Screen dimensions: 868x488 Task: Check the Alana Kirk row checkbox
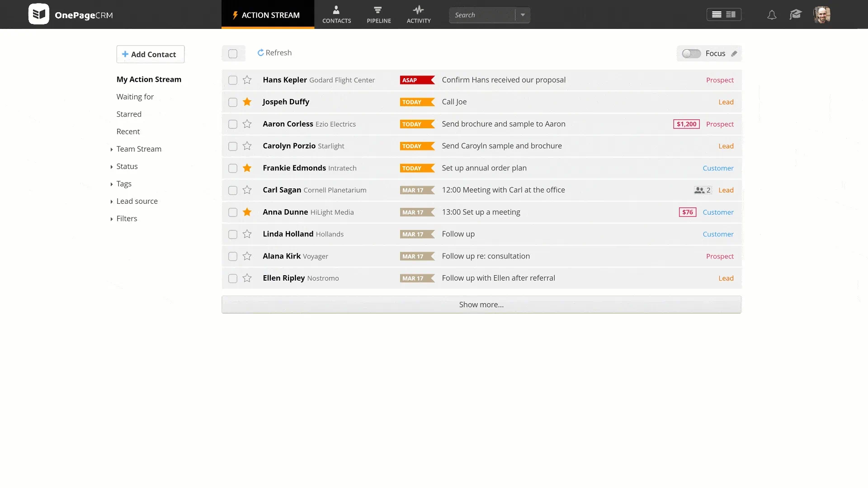[x=233, y=256]
